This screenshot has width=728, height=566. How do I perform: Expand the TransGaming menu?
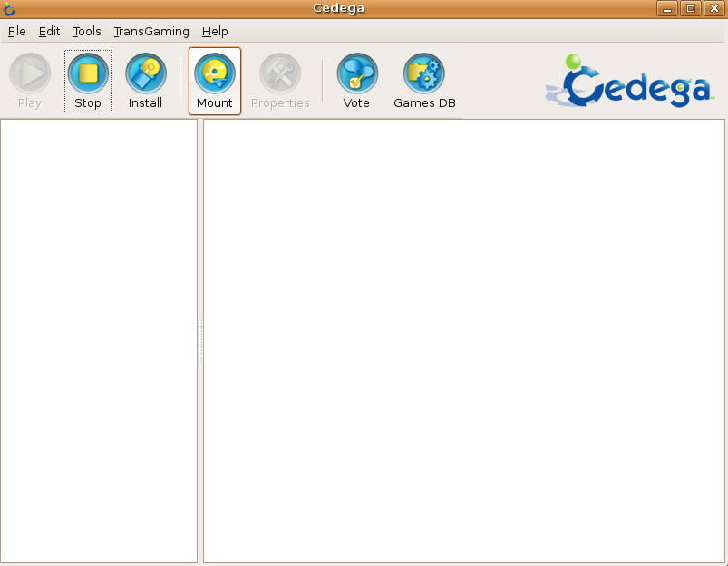[151, 32]
